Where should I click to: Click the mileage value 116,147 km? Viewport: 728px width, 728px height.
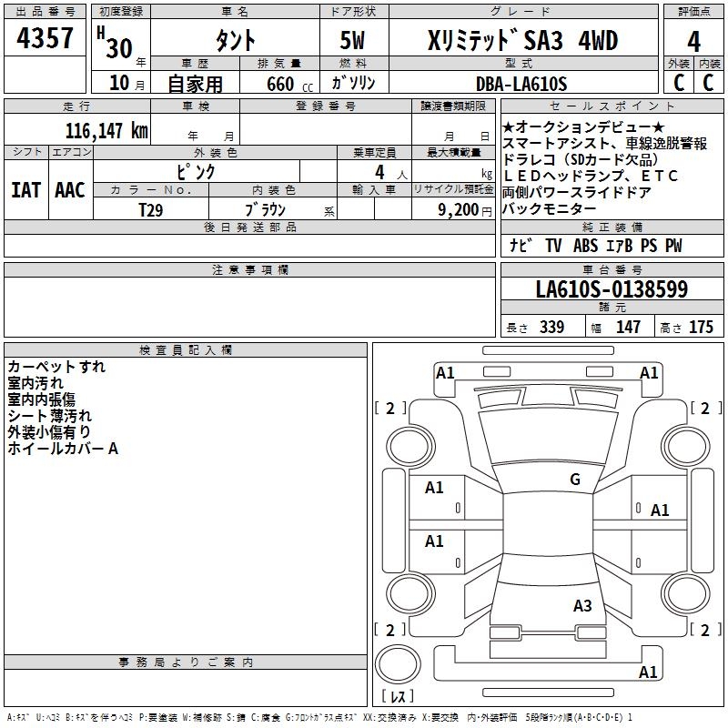click(106, 131)
